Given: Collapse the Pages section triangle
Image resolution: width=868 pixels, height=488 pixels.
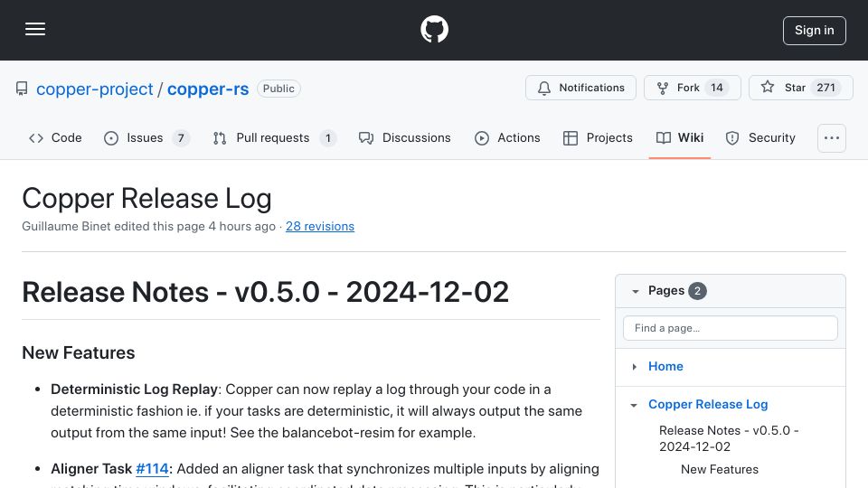Looking at the screenshot, I should click(636, 291).
